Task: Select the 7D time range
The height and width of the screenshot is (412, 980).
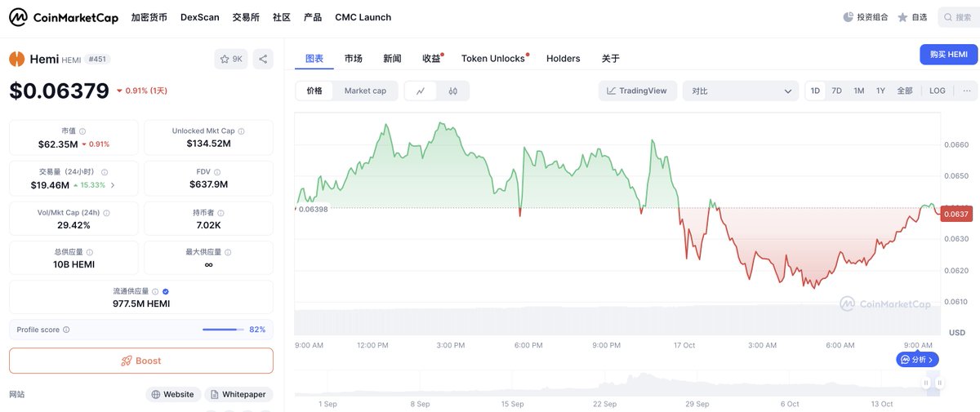Action: click(x=837, y=91)
